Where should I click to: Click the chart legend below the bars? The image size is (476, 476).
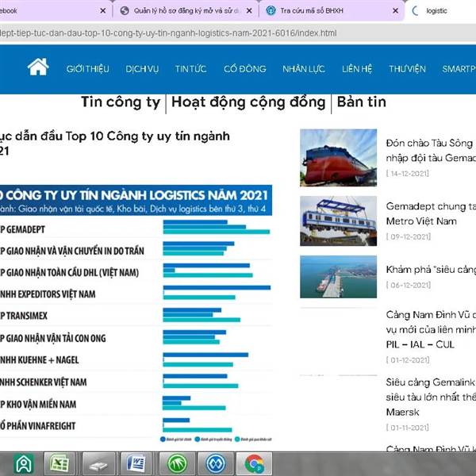pos(216,440)
